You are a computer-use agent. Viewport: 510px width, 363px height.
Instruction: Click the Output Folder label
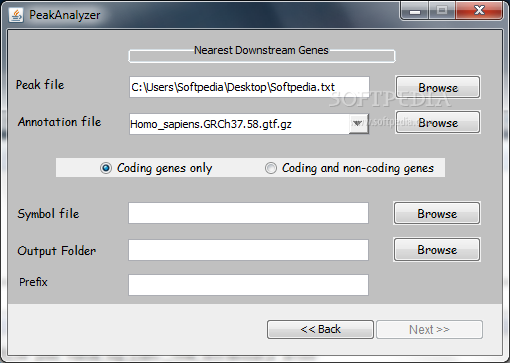pyautogui.click(x=57, y=251)
